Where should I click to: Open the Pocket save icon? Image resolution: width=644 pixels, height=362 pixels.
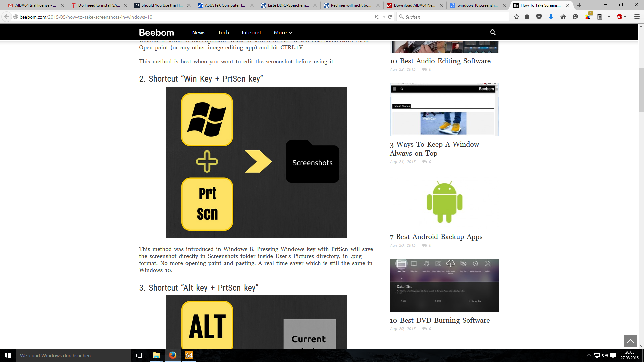tap(539, 17)
